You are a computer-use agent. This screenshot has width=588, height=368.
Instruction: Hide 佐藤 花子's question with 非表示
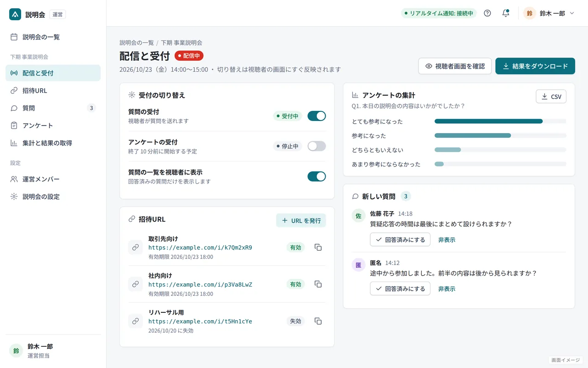(x=447, y=240)
